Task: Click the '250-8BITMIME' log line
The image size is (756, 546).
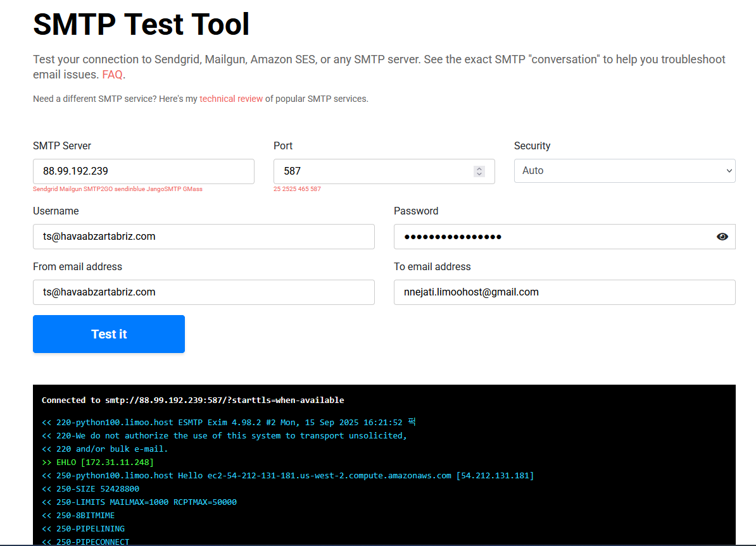Action: click(x=78, y=516)
